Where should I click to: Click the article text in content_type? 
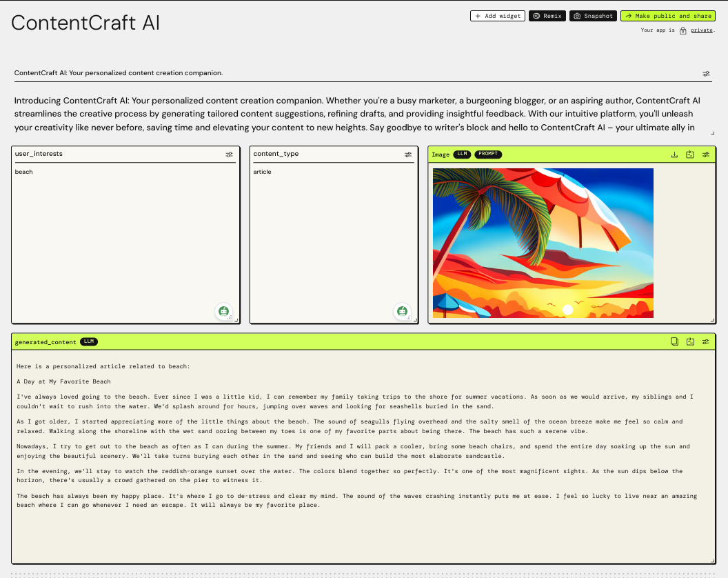click(x=263, y=172)
